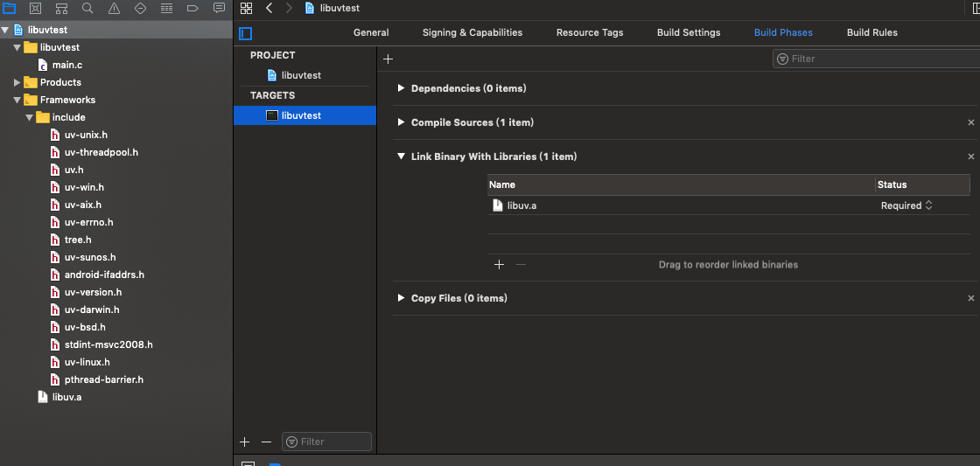Open the Debug navigator
Screen dimensions: 980x466
(166, 8)
